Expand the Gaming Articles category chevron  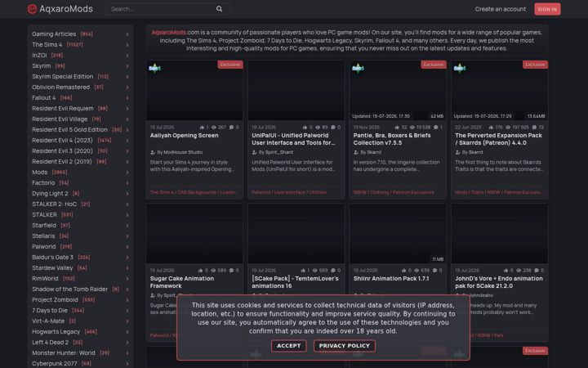127,34
